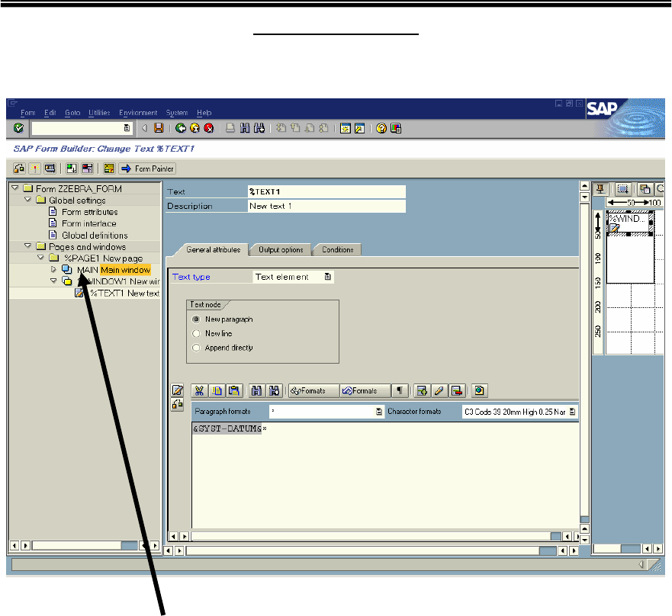Viewport: 672px width, 616px height.
Task: Open Form attributes in the tree
Action: pos(89,212)
